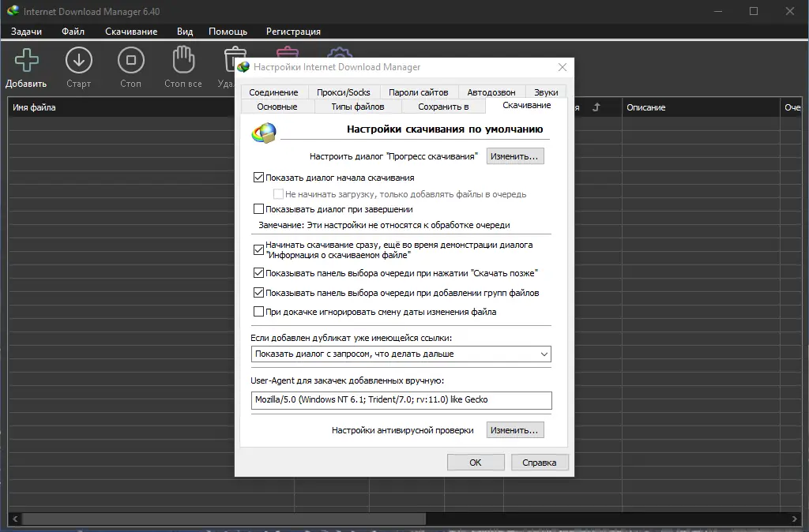Viewport: 809px width, 532px height.
Task: Switch to the Основные tab
Action: (x=277, y=107)
